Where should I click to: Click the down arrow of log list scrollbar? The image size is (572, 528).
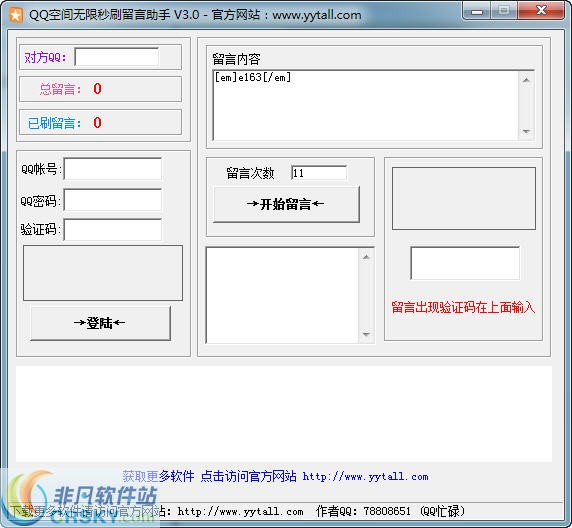(x=366, y=334)
